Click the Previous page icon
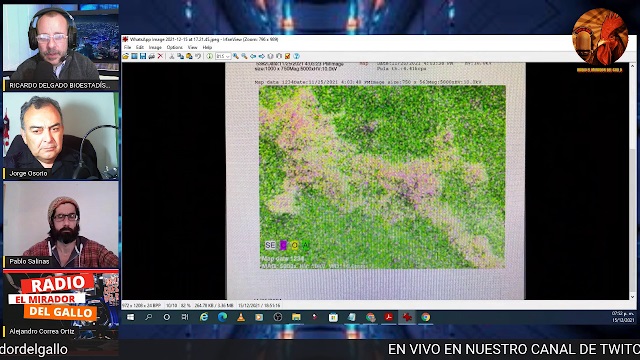 [x=270, y=56]
